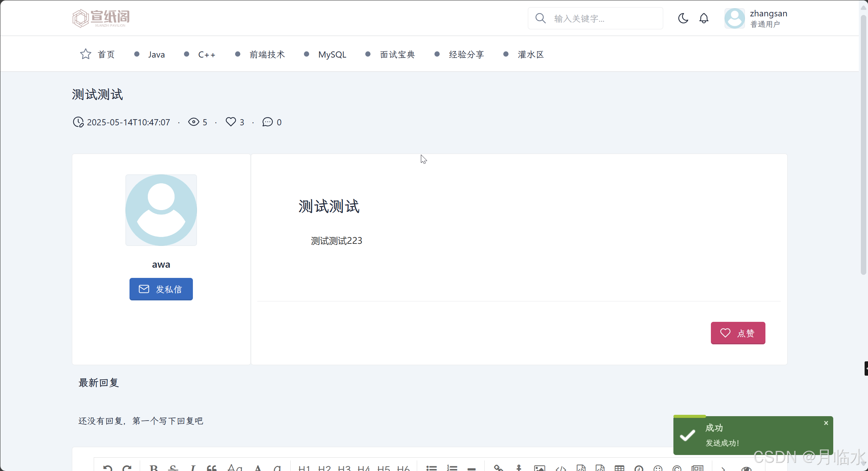Like the post with 点赞 button
The height and width of the screenshot is (471, 868).
(738, 333)
